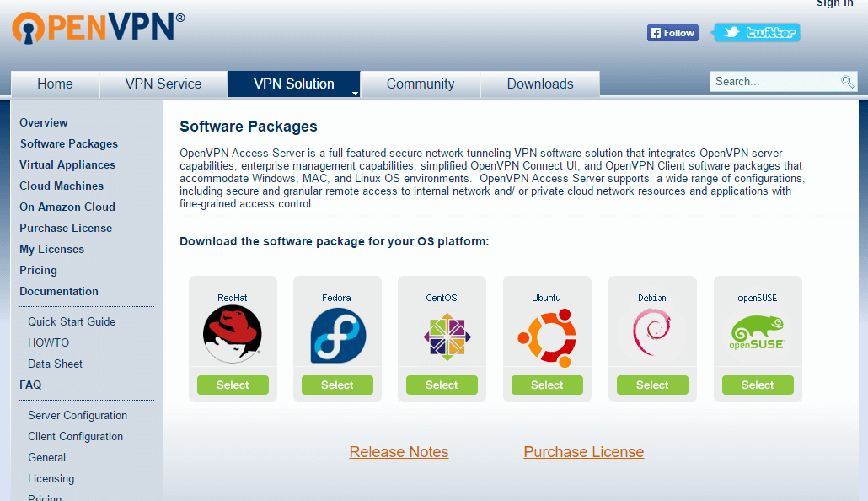
Task: Click the Ubuntu card label text
Action: coord(546,298)
